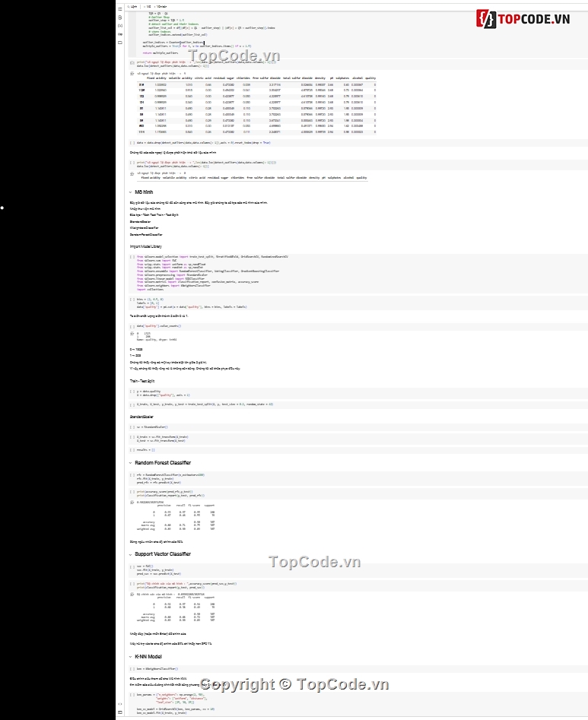This screenshot has width=588, height=720.
Task: Run the y = data.quality cell
Action: pyautogui.click(x=132, y=392)
